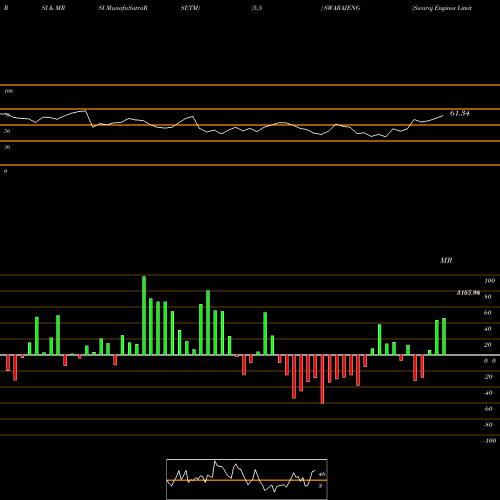
Task: Click the '50' label on the RSI axis
Action: [x=7, y=131]
